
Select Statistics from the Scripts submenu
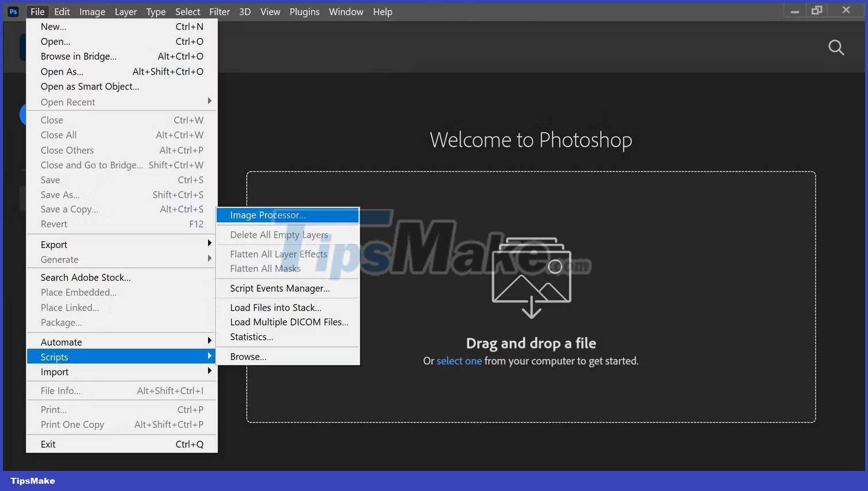[x=251, y=337]
